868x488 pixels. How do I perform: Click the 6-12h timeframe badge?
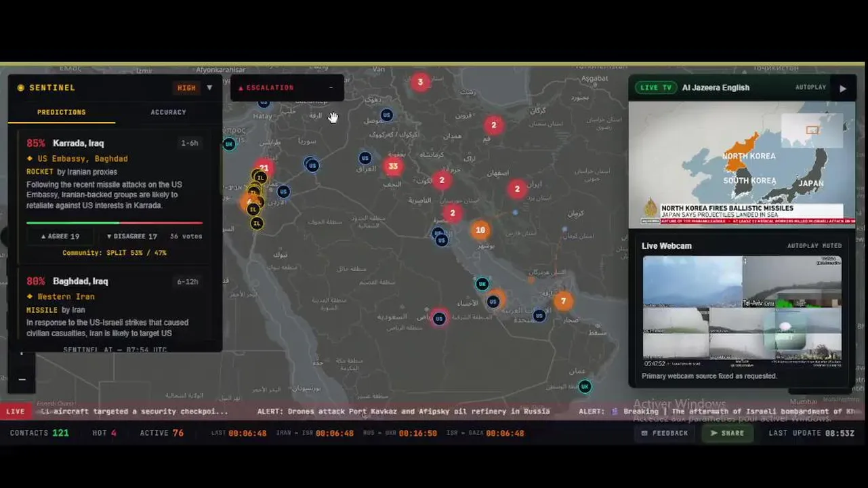[187, 282]
